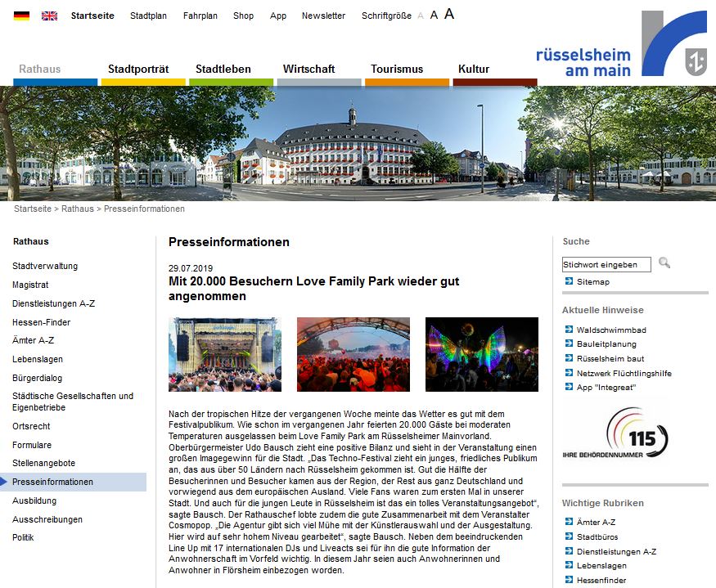The image size is (716, 588).
Task: Select Stellenangebote in the left sidebar
Action: click(43, 463)
